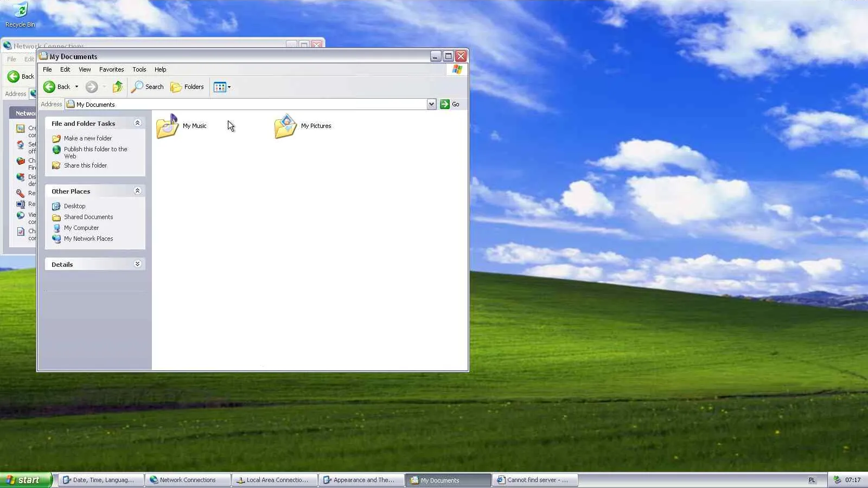Viewport: 868px width, 488px height.
Task: Open Shared Documents link
Action: [88, 217]
